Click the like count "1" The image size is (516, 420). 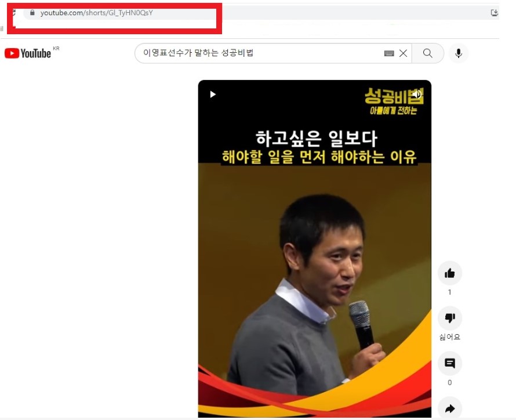(x=449, y=292)
